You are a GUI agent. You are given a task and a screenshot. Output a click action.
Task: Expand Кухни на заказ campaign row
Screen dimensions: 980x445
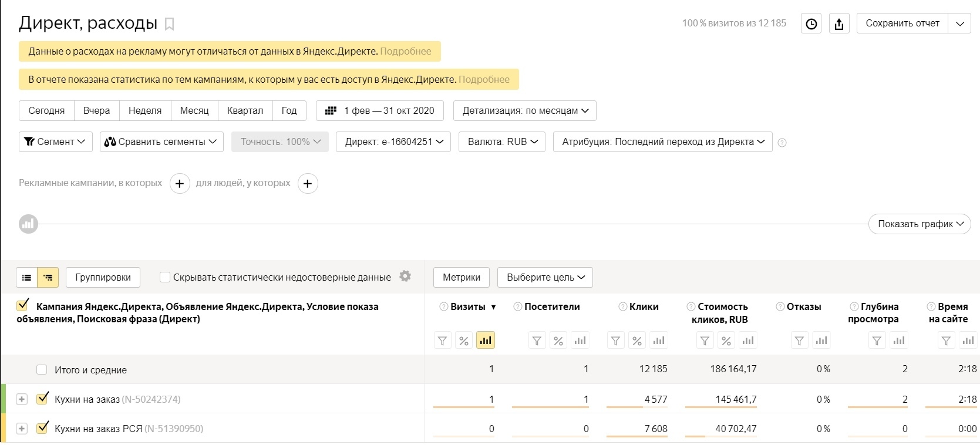(22, 399)
